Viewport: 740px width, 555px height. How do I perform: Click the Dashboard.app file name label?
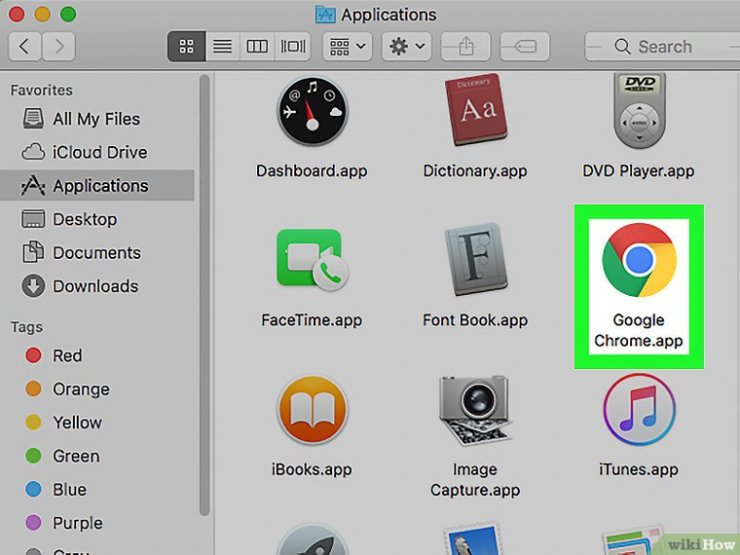pos(312,170)
